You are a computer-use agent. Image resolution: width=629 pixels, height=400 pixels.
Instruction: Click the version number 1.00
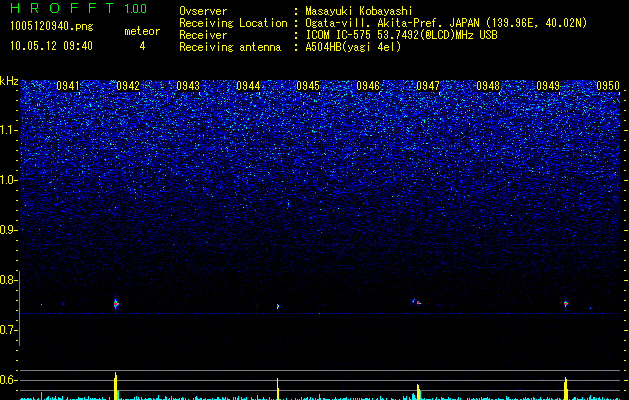[x=136, y=8]
